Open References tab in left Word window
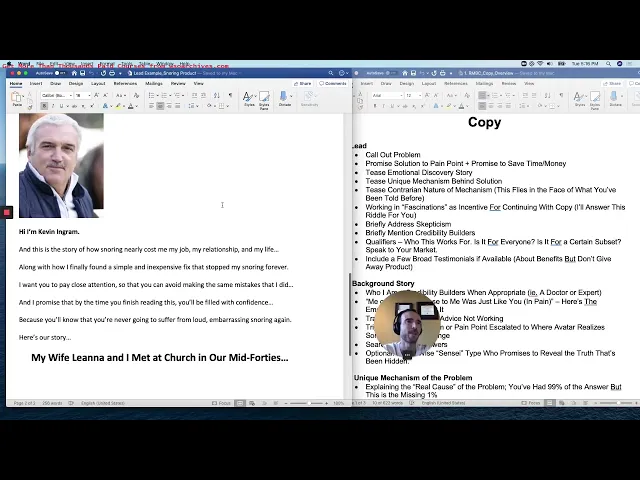Screen dimensions: 640x480 point(125,83)
